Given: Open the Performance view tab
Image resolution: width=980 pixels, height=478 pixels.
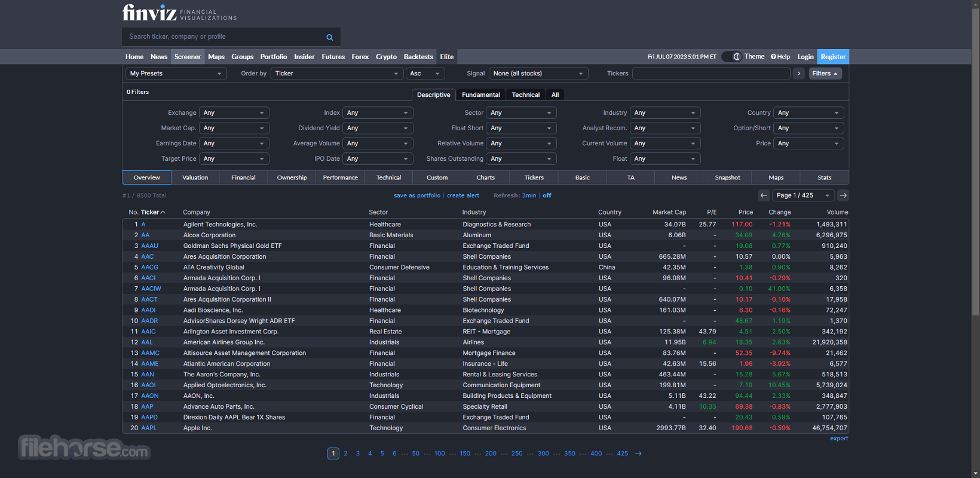Looking at the screenshot, I should 341,177.
